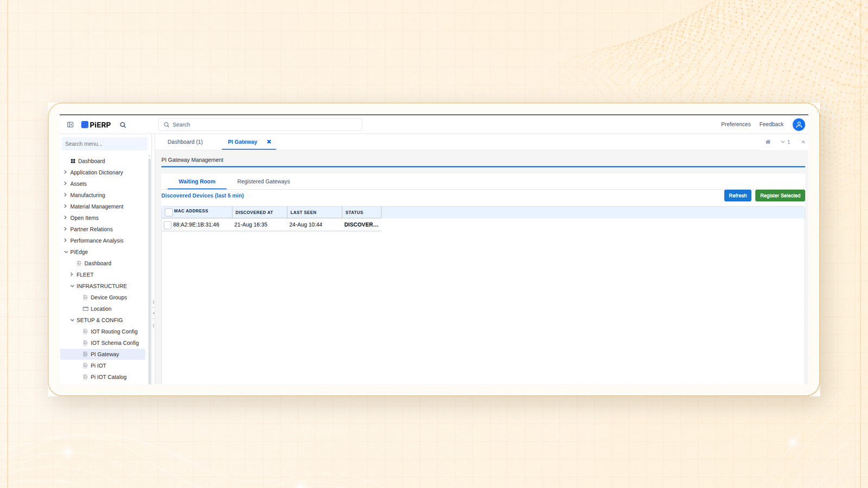Expand the Open Items menu
Screen dimensions: 868x488
[66, 218]
